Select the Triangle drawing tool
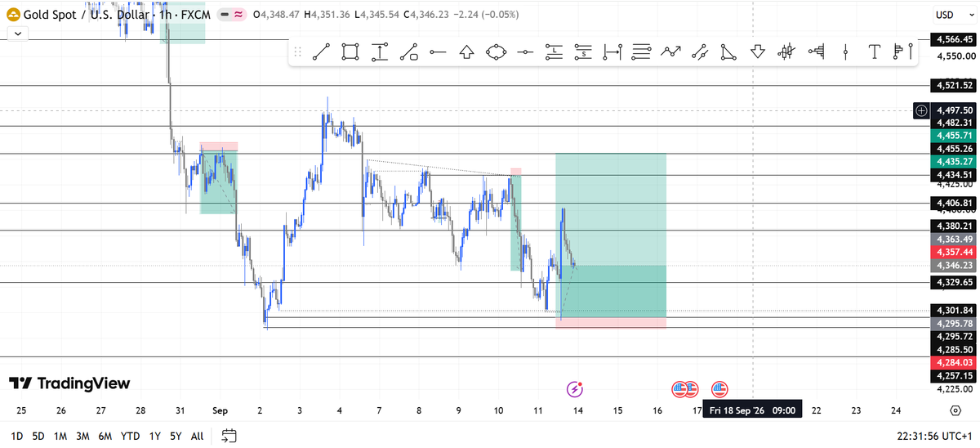Viewport: 980px width, 448px height. [728, 52]
